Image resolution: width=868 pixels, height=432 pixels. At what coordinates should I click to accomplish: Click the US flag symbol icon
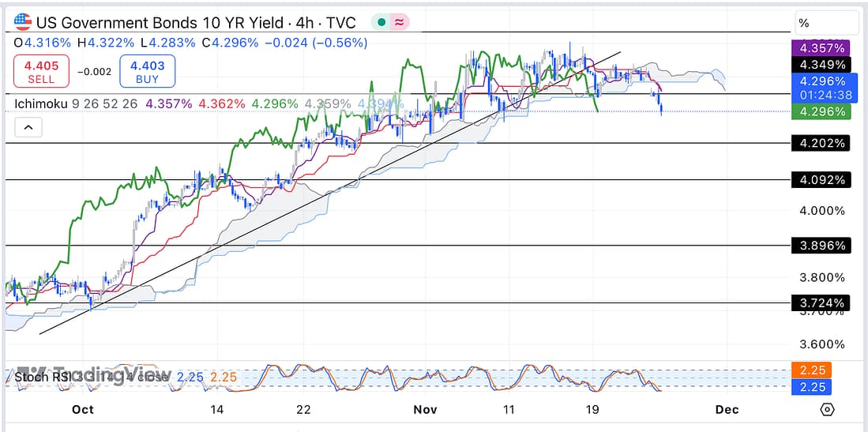click(x=24, y=23)
